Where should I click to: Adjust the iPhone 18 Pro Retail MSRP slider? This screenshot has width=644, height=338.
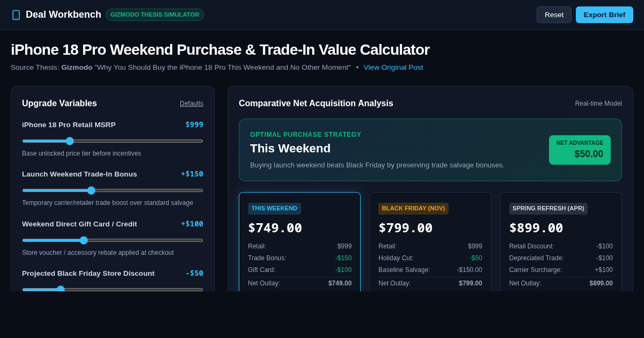(x=113, y=141)
